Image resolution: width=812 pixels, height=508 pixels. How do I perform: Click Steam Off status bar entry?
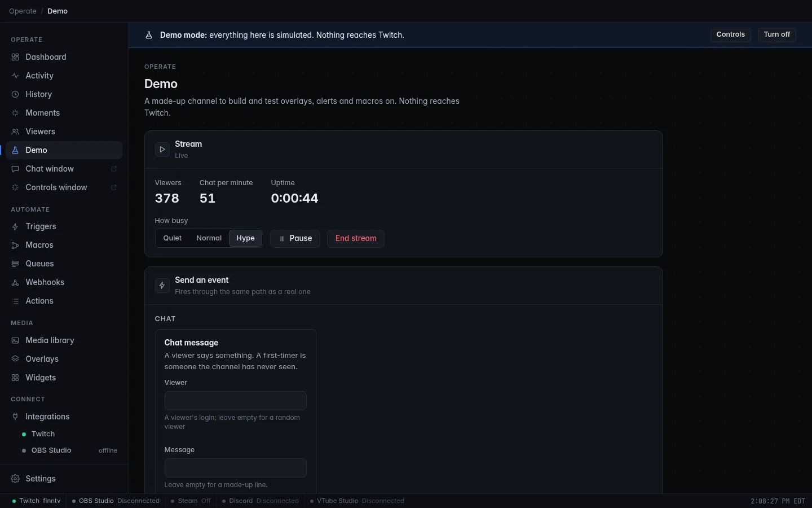click(191, 501)
